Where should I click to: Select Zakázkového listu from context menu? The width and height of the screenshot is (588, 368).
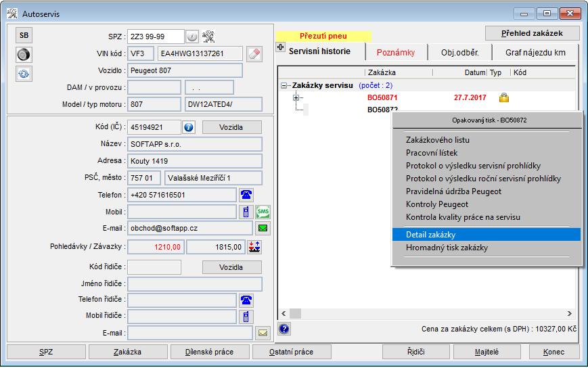(487, 140)
